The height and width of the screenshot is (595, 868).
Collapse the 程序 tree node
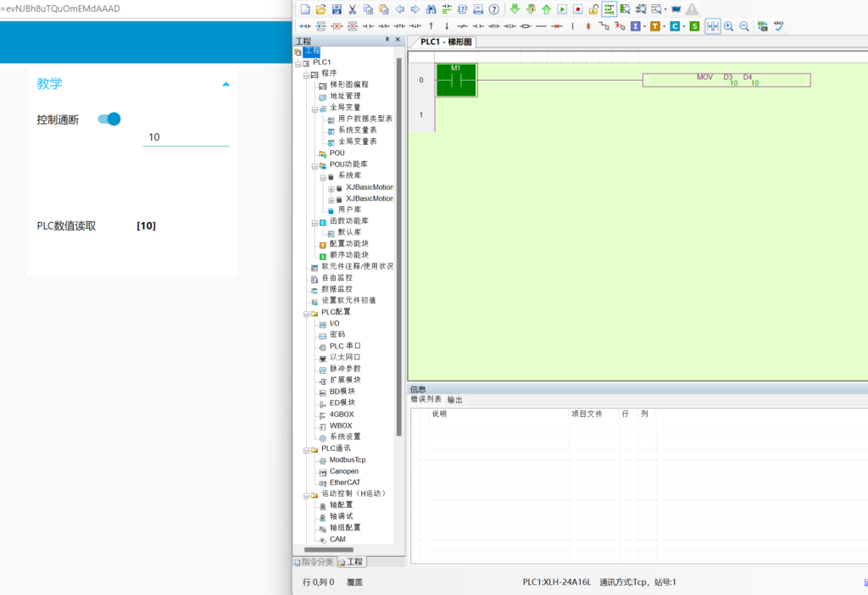point(306,75)
